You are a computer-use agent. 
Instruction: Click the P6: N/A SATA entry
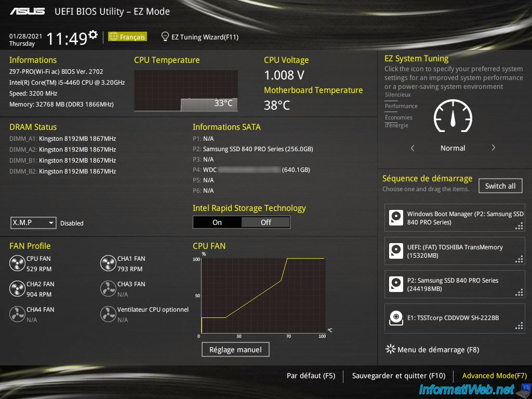[203, 191]
